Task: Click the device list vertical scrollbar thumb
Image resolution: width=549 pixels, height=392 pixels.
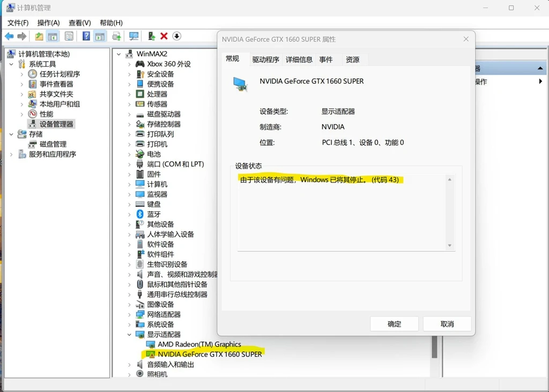Action: (x=434, y=347)
